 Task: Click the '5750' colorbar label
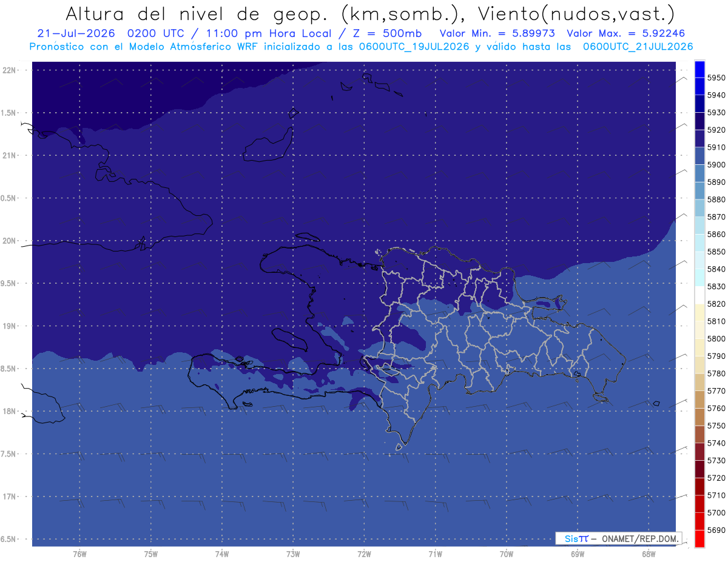click(716, 426)
